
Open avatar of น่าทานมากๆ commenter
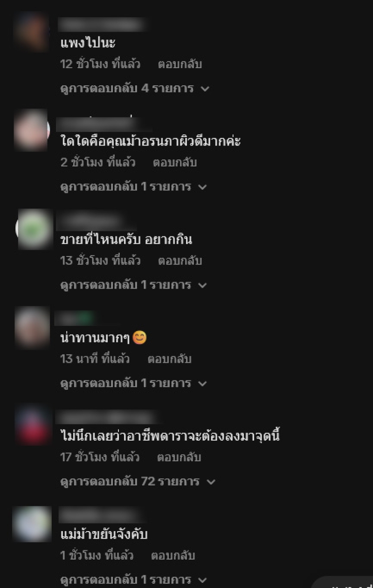point(32,327)
